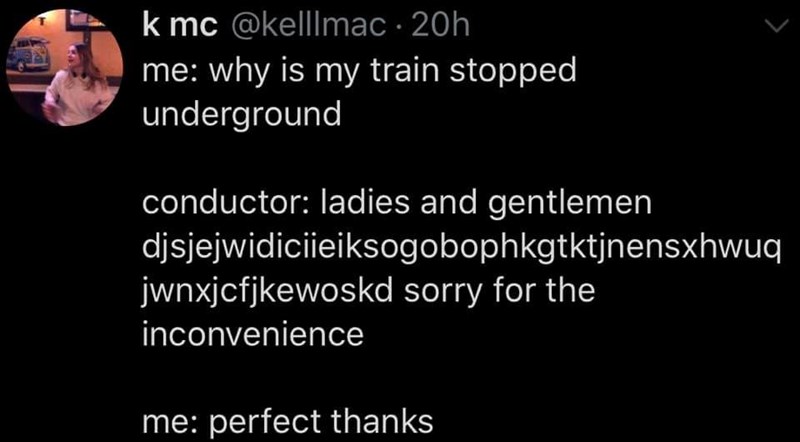Select the word "underground" in the tweet
The height and width of the screenshot is (442, 800).
tap(241, 113)
